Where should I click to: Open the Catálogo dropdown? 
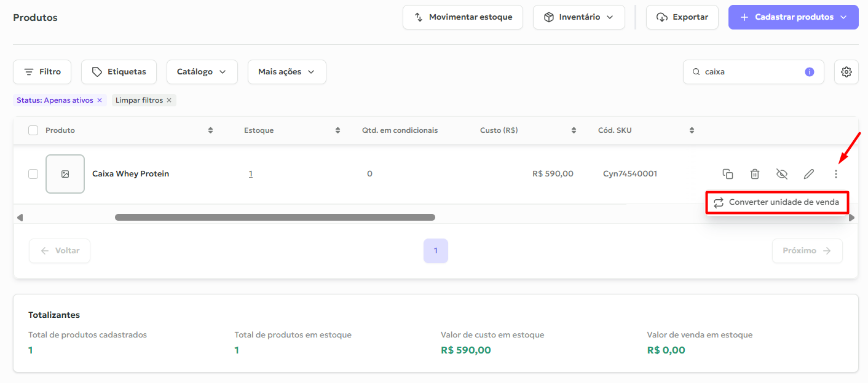[202, 72]
